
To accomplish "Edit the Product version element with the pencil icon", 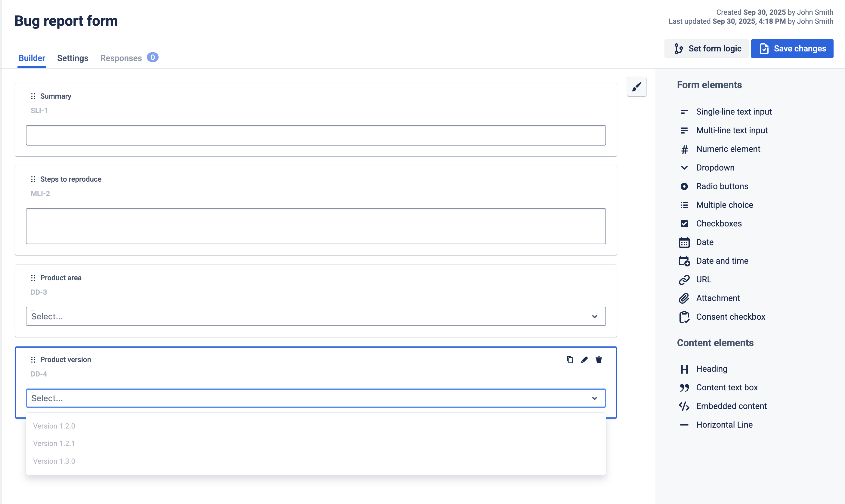I will [x=584, y=360].
